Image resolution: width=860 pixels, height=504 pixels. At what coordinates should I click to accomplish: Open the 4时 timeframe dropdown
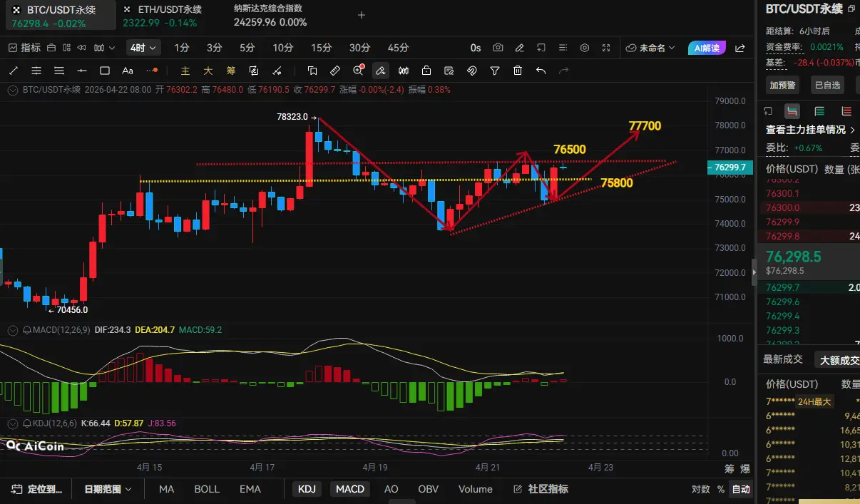[x=143, y=48]
